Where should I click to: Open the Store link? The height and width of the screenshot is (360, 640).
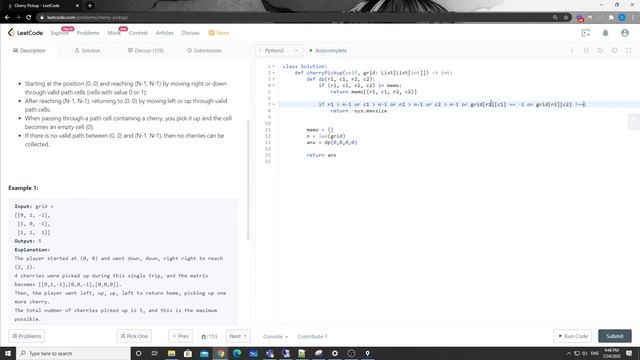pos(219,33)
